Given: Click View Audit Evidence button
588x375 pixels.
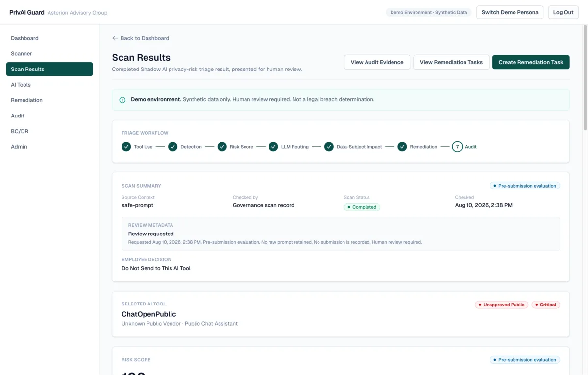Looking at the screenshot, I should pyautogui.click(x=377, y=62).
